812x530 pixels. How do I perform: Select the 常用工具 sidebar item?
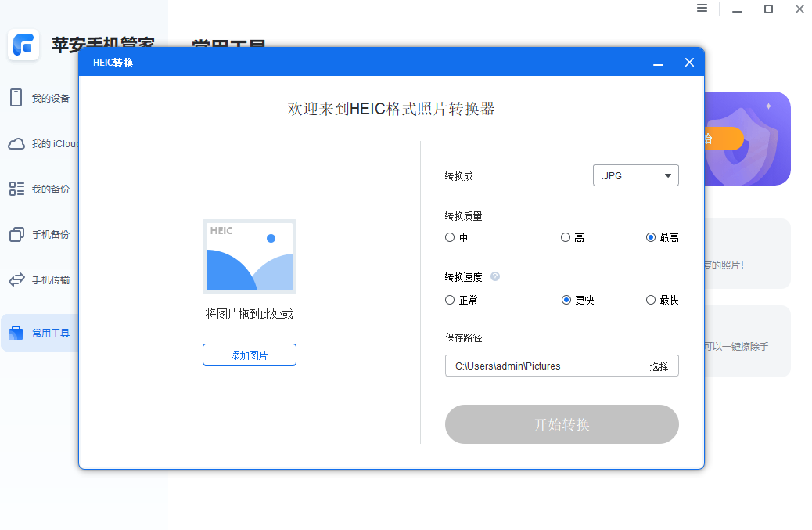[43, 332]
